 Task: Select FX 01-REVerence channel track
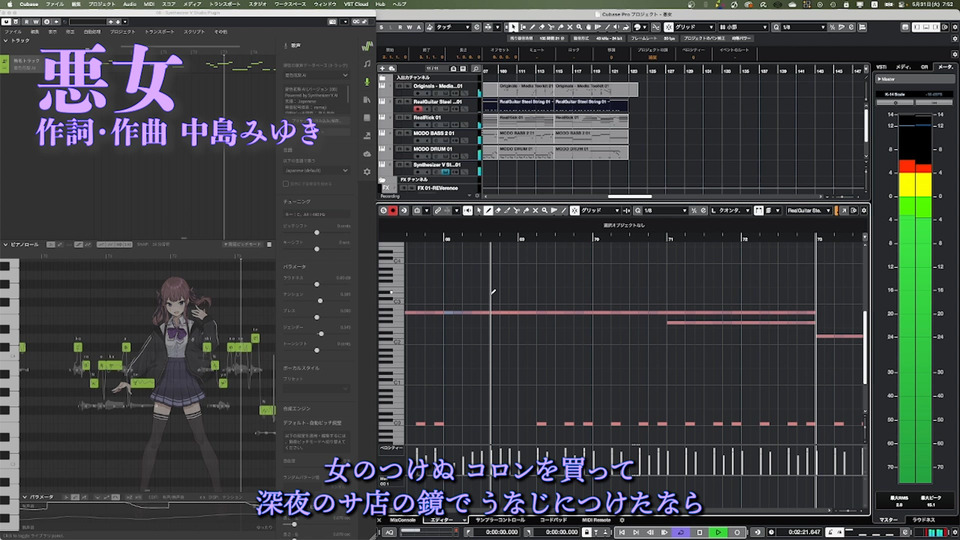pos(438,188)
